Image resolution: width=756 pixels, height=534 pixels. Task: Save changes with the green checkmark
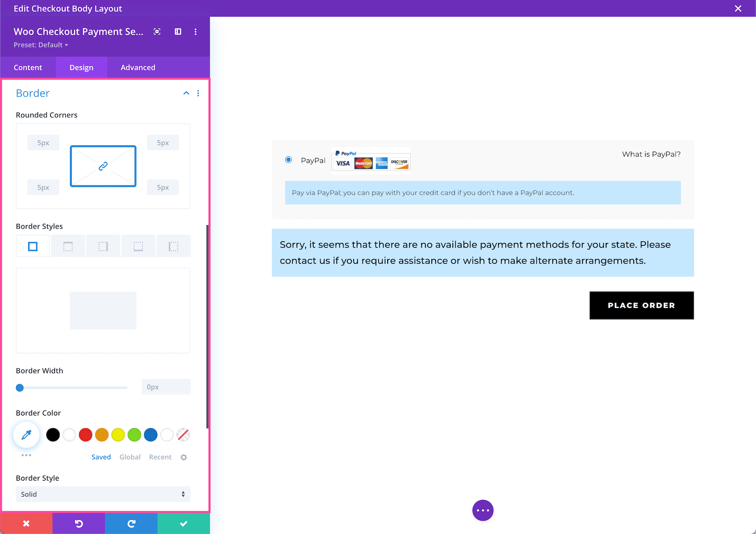(x=184, y=523)
